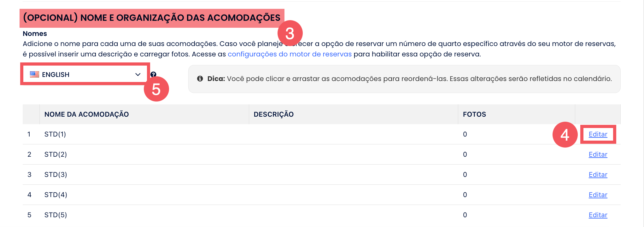Open the ENGLISH language dropdown
The width and height of the screenshot is (644, 227).
pyautogui.click(x=85, y=74)
